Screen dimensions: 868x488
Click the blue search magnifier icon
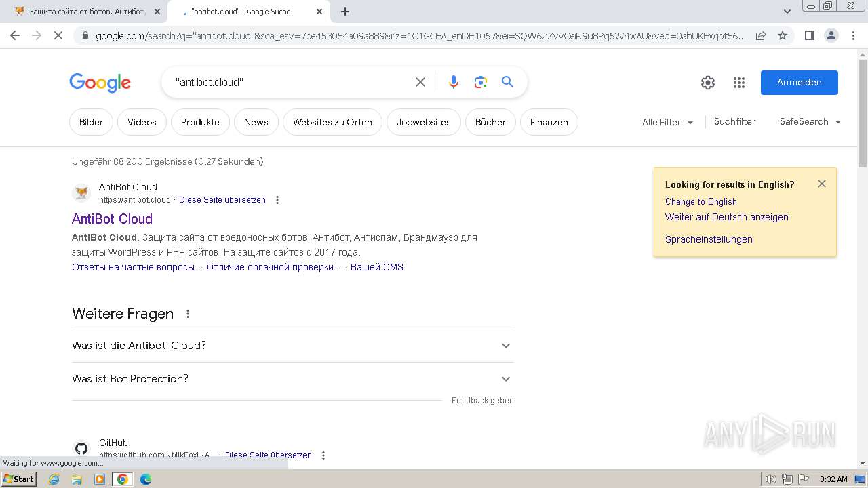507,82
